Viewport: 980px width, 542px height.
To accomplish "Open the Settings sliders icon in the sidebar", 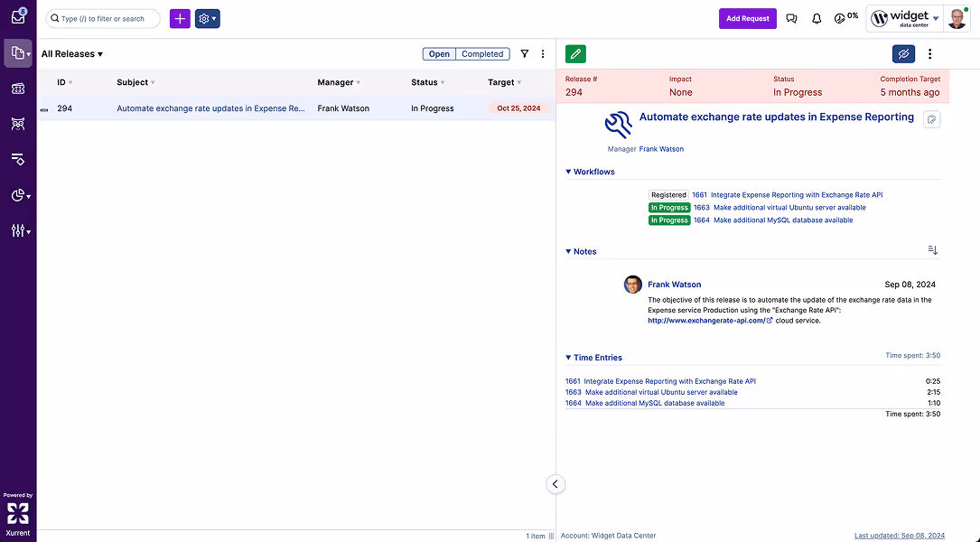I will [19, 231].
